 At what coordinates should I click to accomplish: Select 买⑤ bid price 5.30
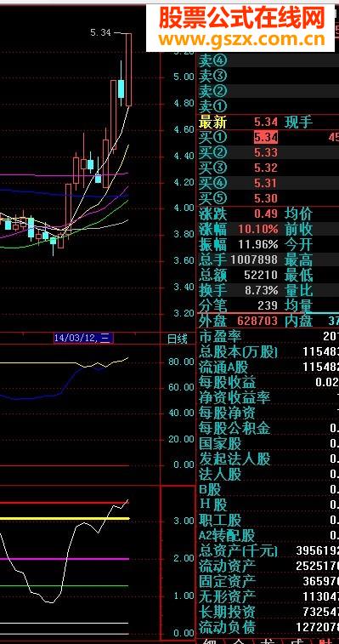(266, 198)
